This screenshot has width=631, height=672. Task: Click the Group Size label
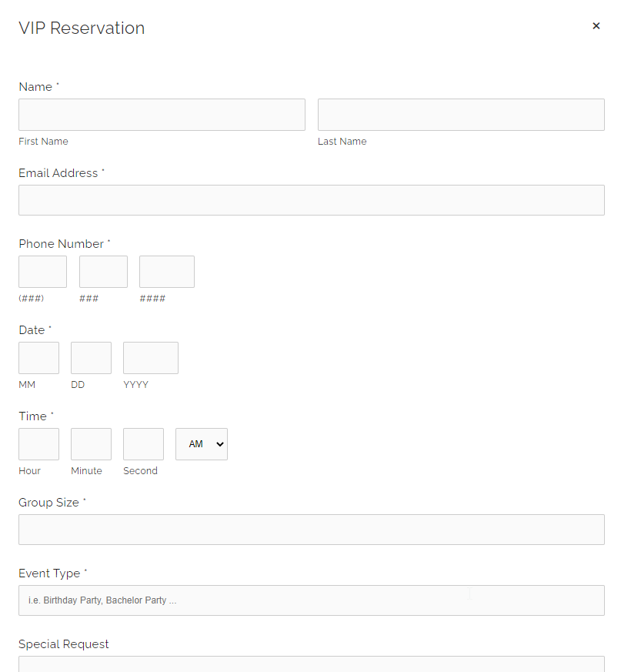click(48, 503)
